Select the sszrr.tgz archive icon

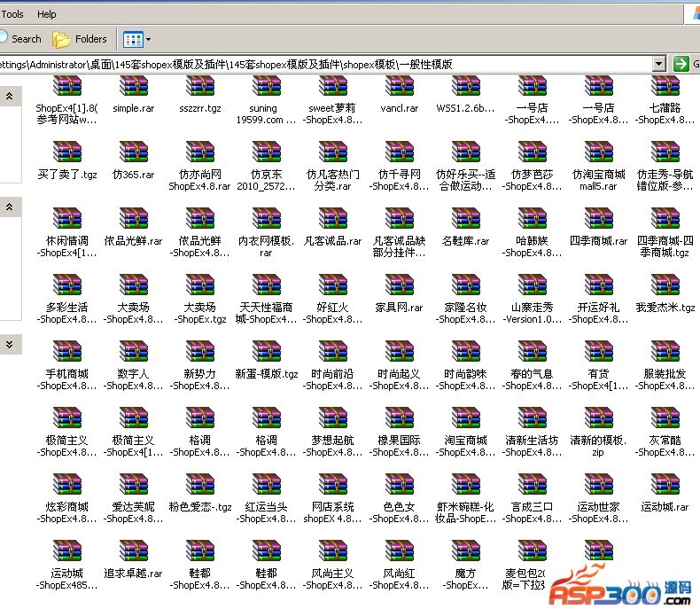[x=200, y=86]
